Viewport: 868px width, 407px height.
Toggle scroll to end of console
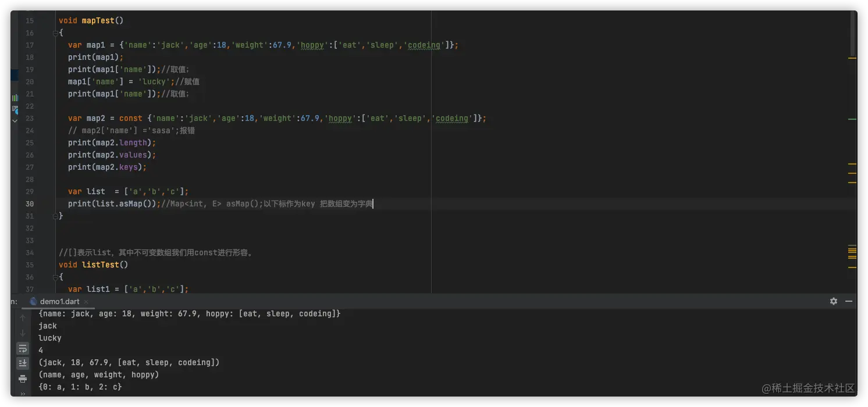23,363
